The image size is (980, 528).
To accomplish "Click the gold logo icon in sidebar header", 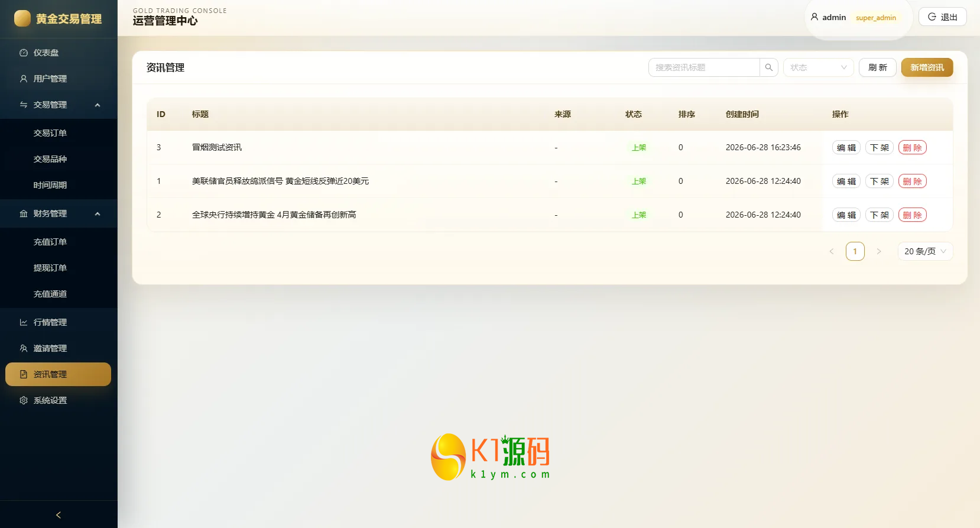I will [22, 18].
